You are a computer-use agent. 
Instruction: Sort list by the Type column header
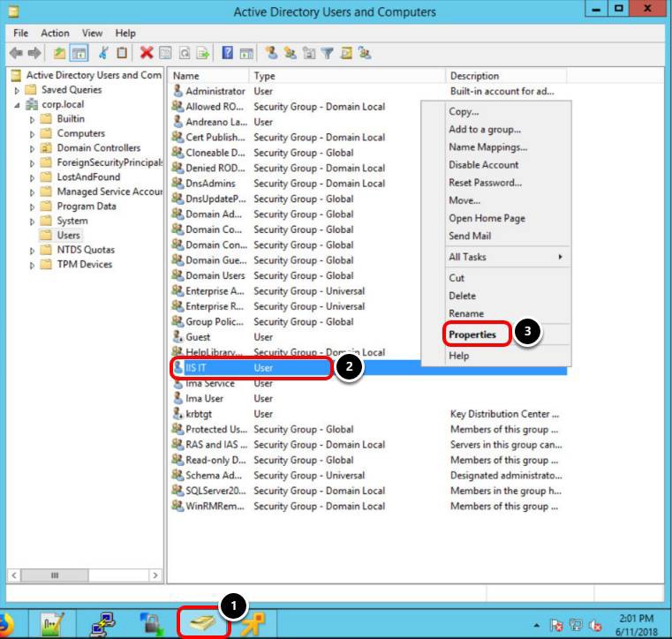click(347, 76)
